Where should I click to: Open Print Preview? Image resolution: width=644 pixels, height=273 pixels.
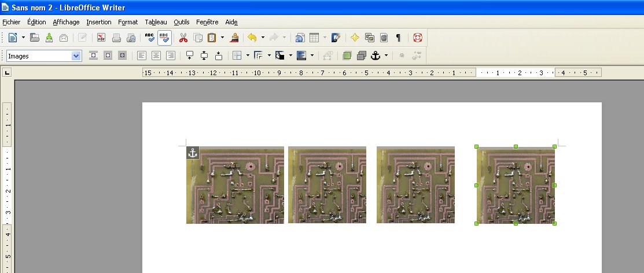click(131, 38)
